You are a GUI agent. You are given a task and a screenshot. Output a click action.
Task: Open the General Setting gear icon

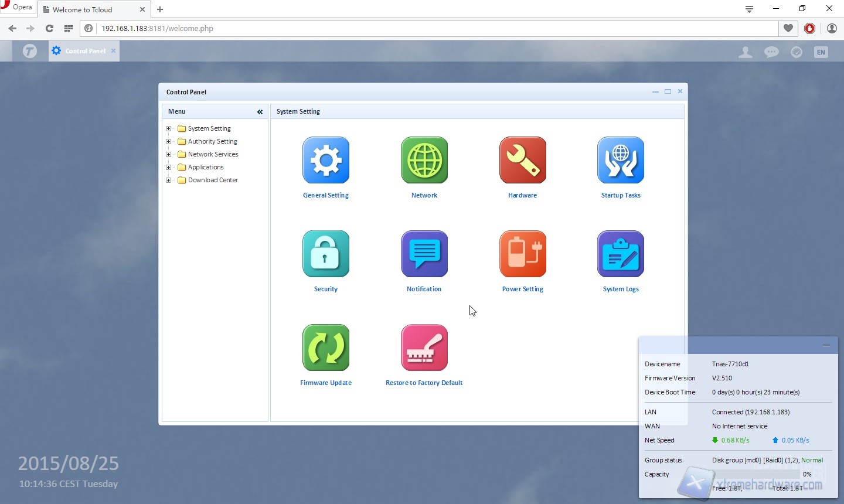coord(326,161)
